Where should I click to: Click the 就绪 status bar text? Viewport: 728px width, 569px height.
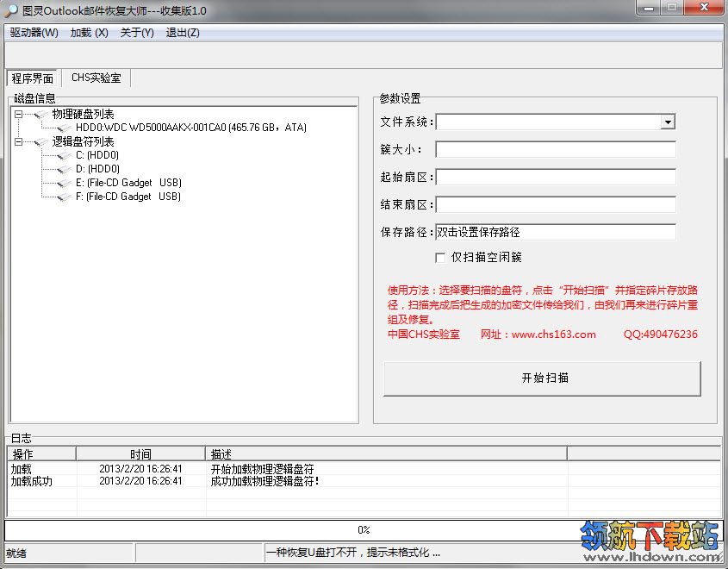(16, 553)
